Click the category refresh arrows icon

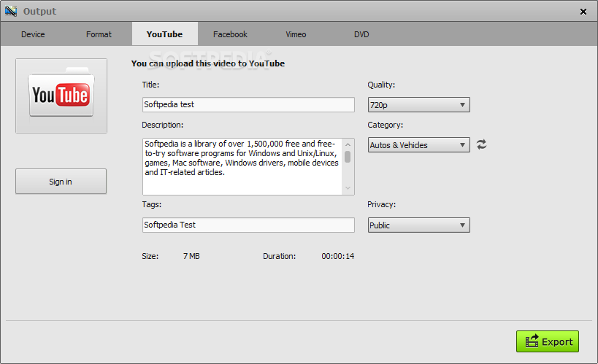(481, 144)
